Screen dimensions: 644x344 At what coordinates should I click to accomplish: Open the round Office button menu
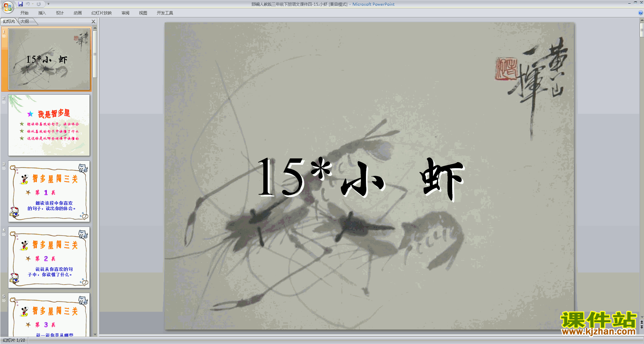coord(7,7)
